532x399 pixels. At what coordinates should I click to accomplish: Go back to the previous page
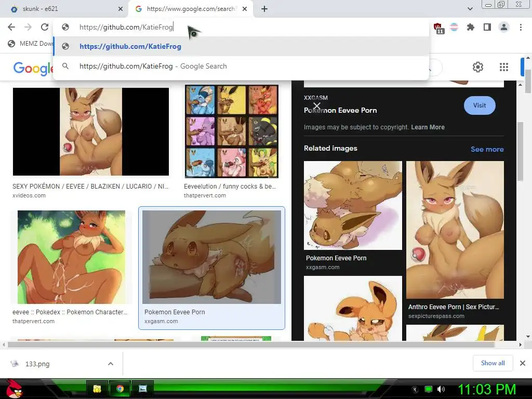[x=11, y=27]
